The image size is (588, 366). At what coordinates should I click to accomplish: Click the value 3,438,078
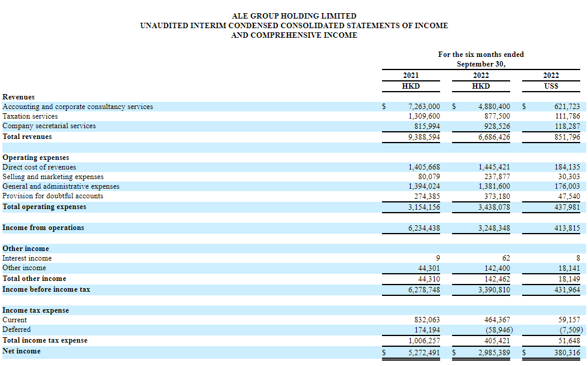(x=494, y=207)
